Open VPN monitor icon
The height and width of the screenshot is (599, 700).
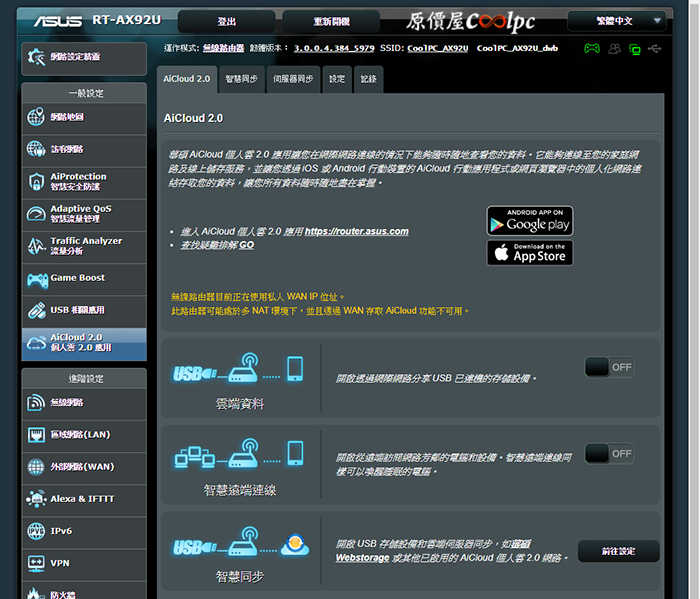click(x=36, y=563)
